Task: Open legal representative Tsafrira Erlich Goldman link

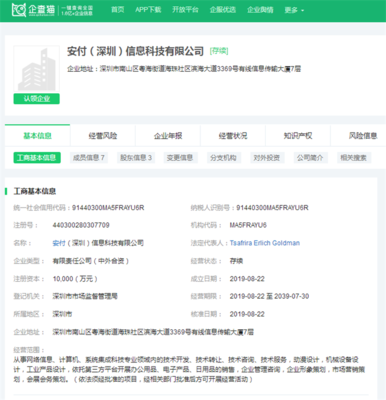Action: [x=265, y=243]
